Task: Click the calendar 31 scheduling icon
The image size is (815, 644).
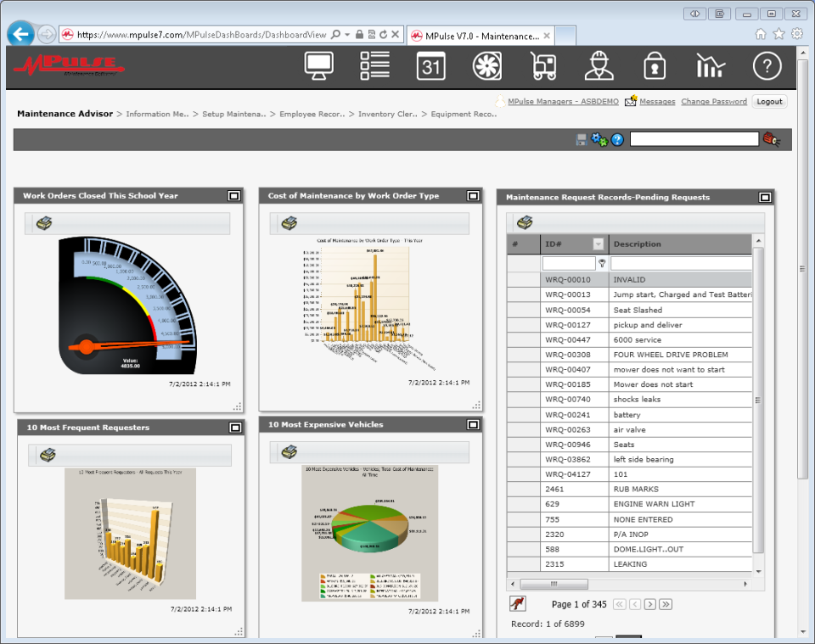Action: click(430, 66)
